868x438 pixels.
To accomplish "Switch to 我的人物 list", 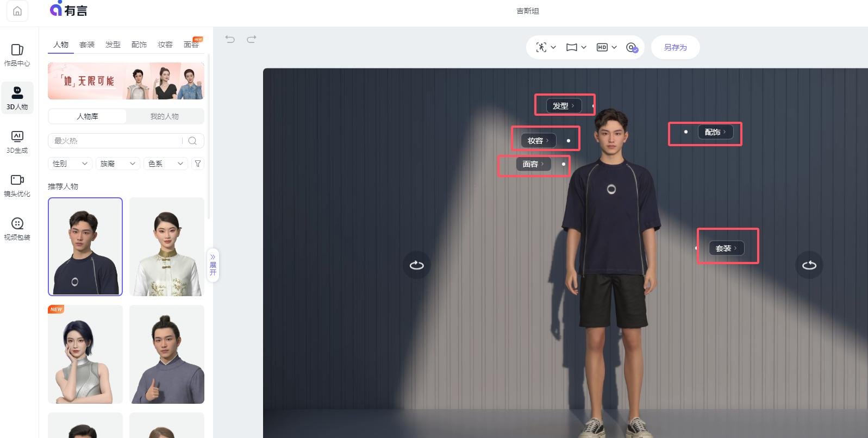I will [x=164, y=116].
